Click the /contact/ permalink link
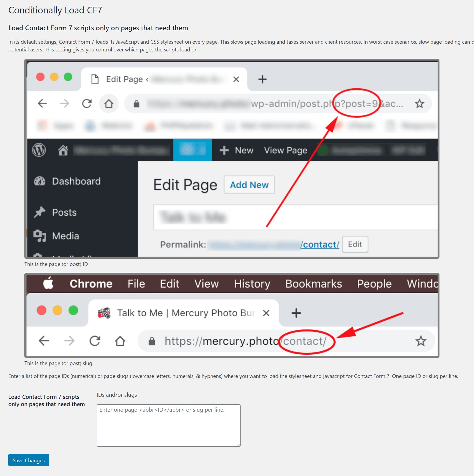This screenshot has height=476, width=474. (x=320, y=245)
